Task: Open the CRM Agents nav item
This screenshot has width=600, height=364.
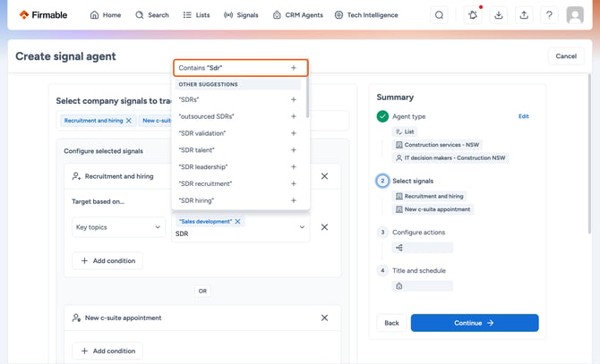Action: click(x=297, y=15)
